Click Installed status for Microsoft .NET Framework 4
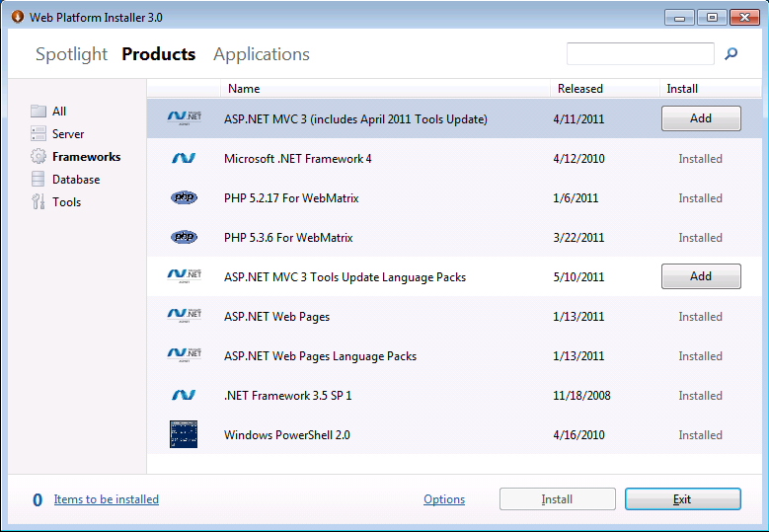Image resolution: width=769 pixels, height=532 pixels. click(x=700, y=159)
